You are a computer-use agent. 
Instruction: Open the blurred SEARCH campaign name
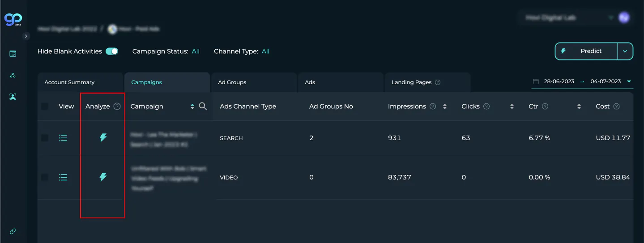click(164, 139)
